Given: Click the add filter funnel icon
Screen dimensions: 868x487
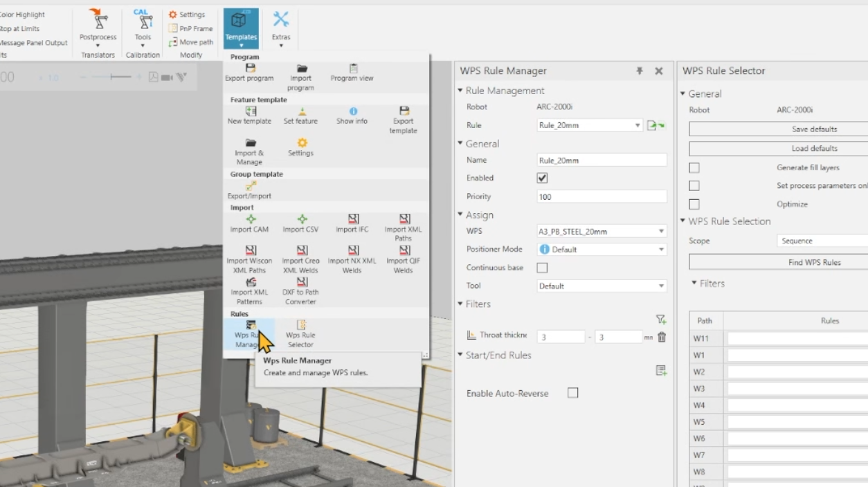Looking at the screenshot, I should [661, 320].
